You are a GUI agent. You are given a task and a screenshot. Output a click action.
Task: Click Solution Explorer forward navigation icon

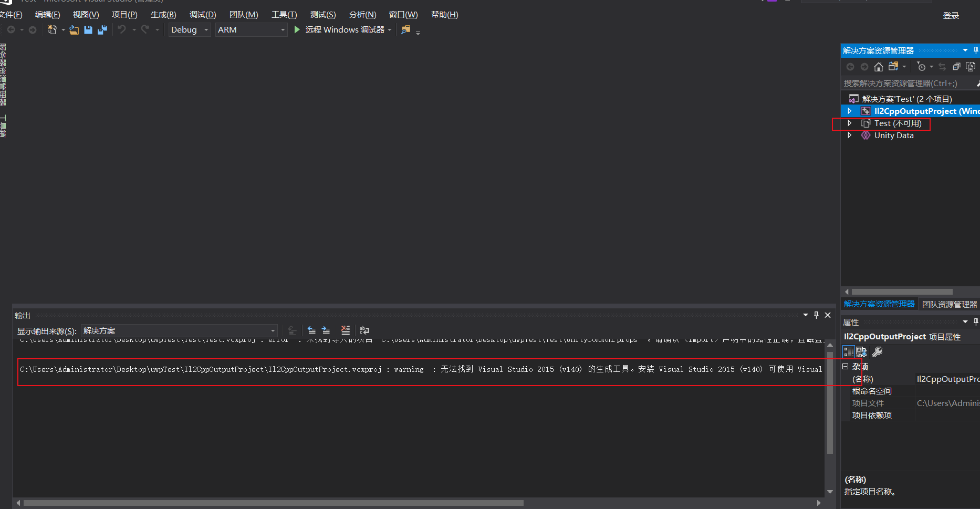[x=864, y=67]
